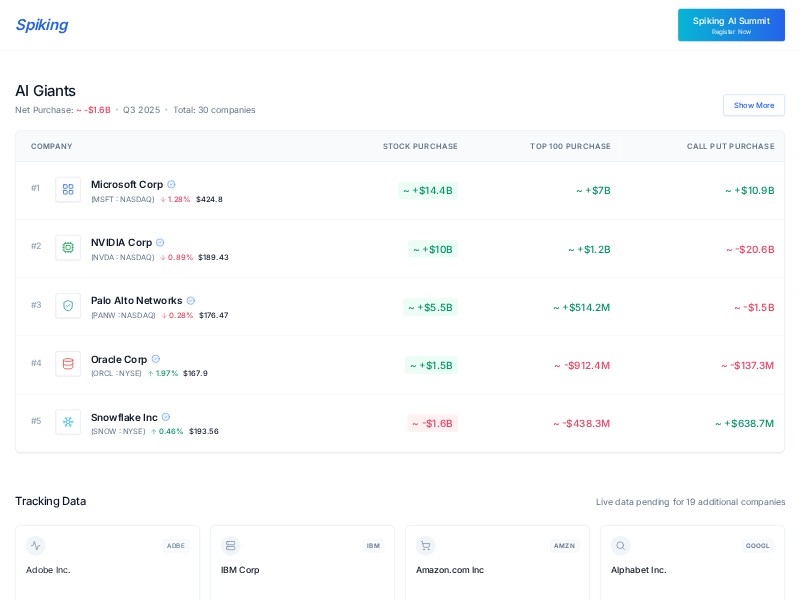Image resolution: width=800 pixels, height=600 pixels.
Task: Click the verified badge next to Snowflake Inc
Action: tap(165, 417)
